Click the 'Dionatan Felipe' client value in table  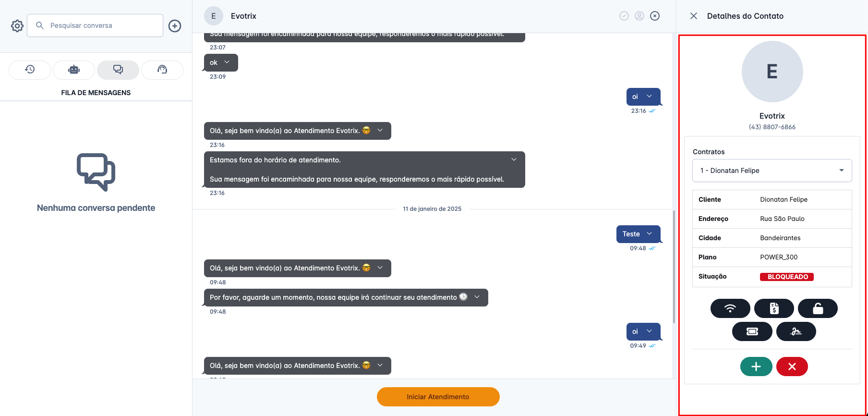[784, 199]
